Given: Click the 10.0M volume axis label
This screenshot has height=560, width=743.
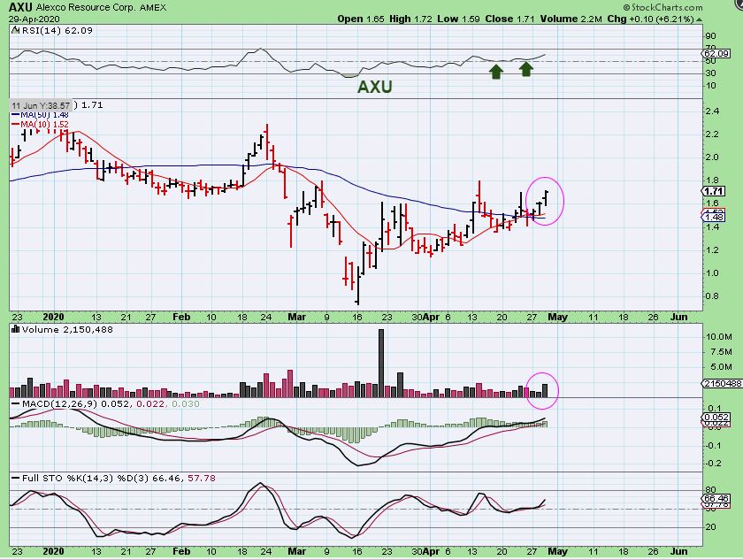Looking at the screenshot, I should click(x=719, y=337).
